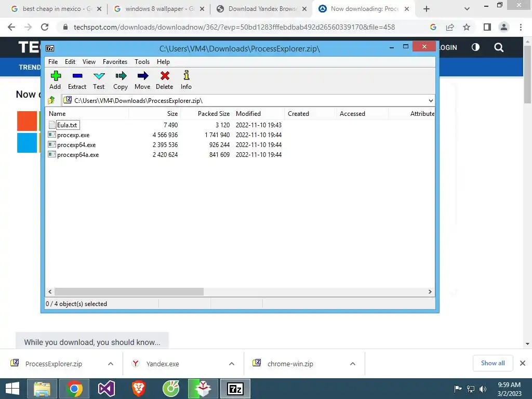
Task: Click the volume speaker tray icon
Action: [483, 389]
